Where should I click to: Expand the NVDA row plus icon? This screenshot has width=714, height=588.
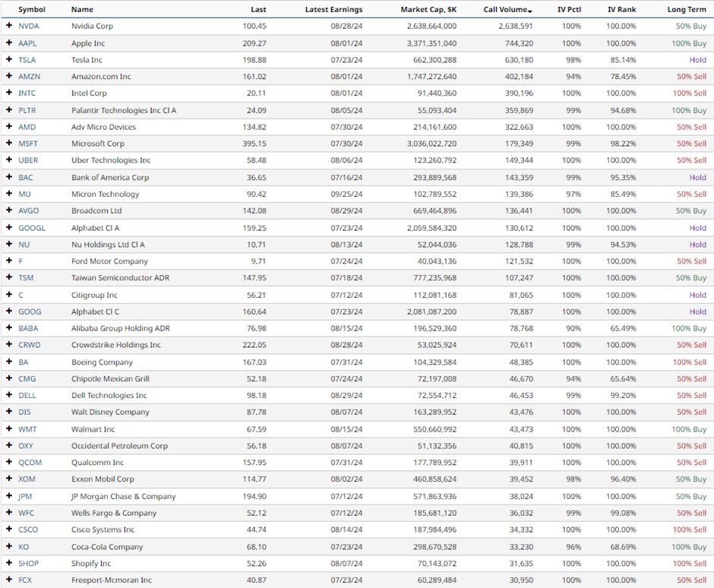click(8, 26)
